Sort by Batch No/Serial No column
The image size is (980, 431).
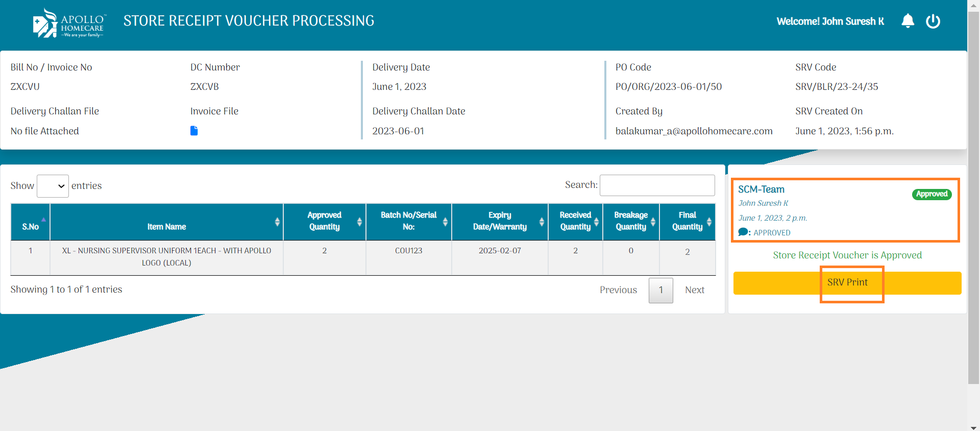(x=408, y=221)
